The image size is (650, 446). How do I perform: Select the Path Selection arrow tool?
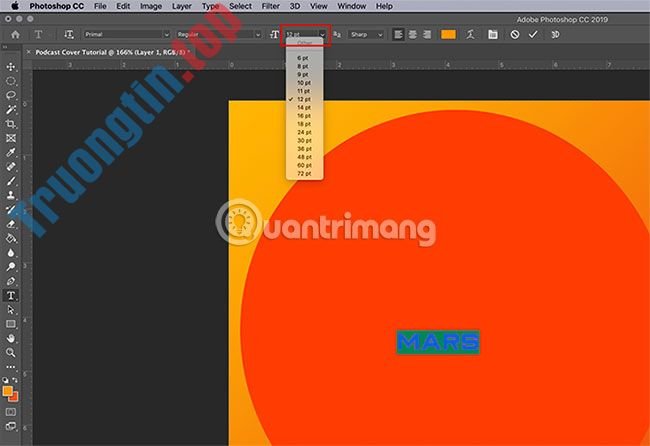click(11, 310)
